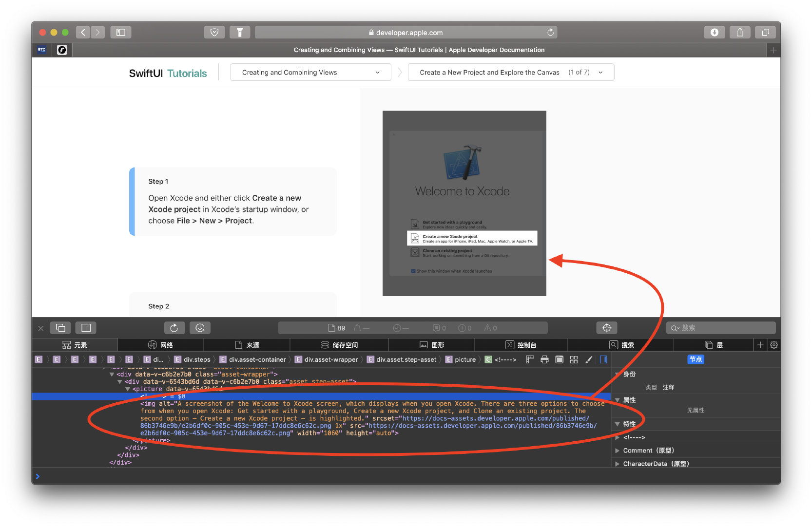The height and width of the screenshot is (526, 812).
Task: Open the shield privacy extension icon
Action: pyautogui.click(x=214, y=32)
